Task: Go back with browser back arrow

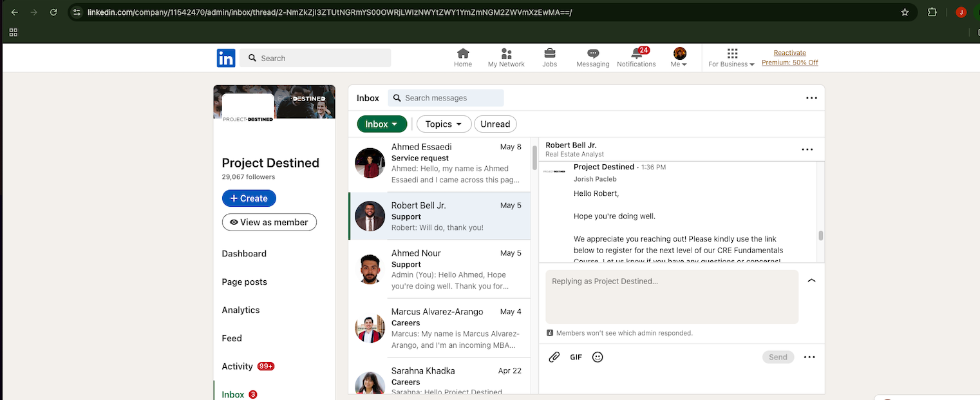Action: pos(15,12)
